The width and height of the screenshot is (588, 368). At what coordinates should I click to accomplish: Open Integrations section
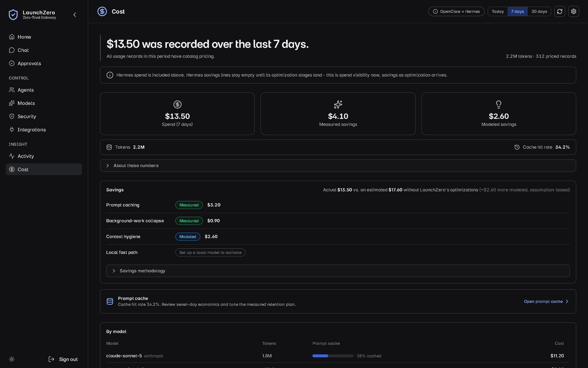coord(44,130)
